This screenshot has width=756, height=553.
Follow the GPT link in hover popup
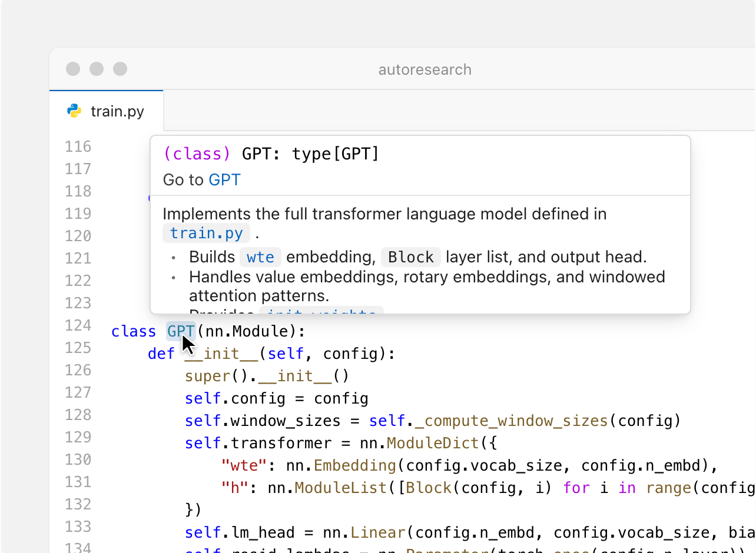[224, 180]
